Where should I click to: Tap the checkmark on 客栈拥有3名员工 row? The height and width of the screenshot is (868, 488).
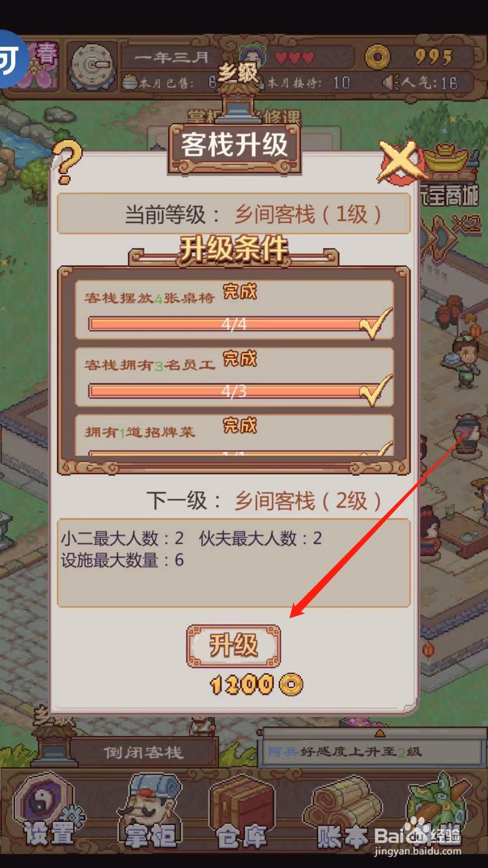coord(376,390)
